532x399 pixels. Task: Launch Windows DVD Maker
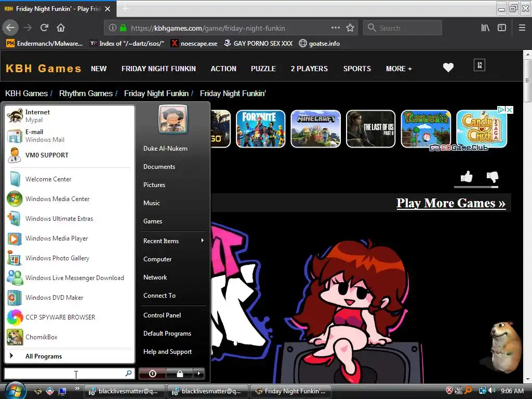tap(69, 298)
